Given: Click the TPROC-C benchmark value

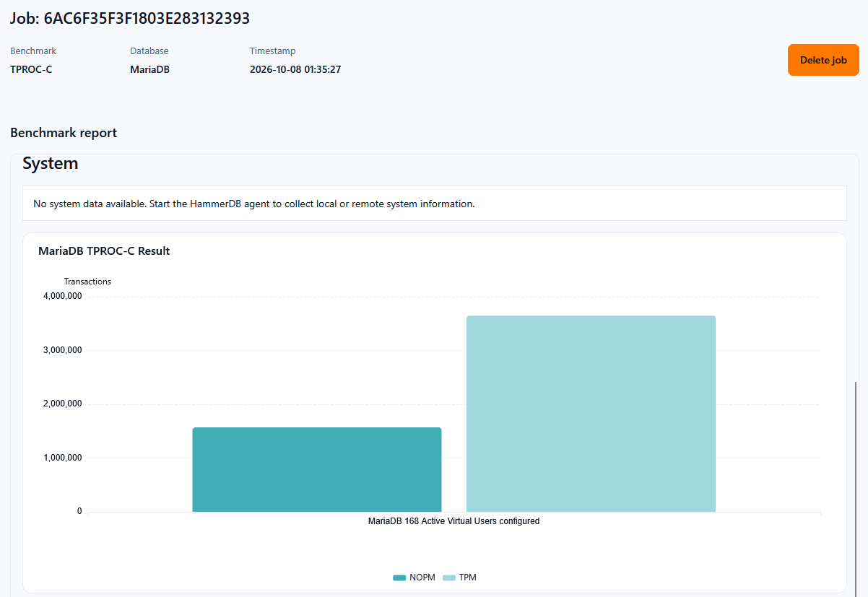Looking at the screenshot, I should pos(31,70).
